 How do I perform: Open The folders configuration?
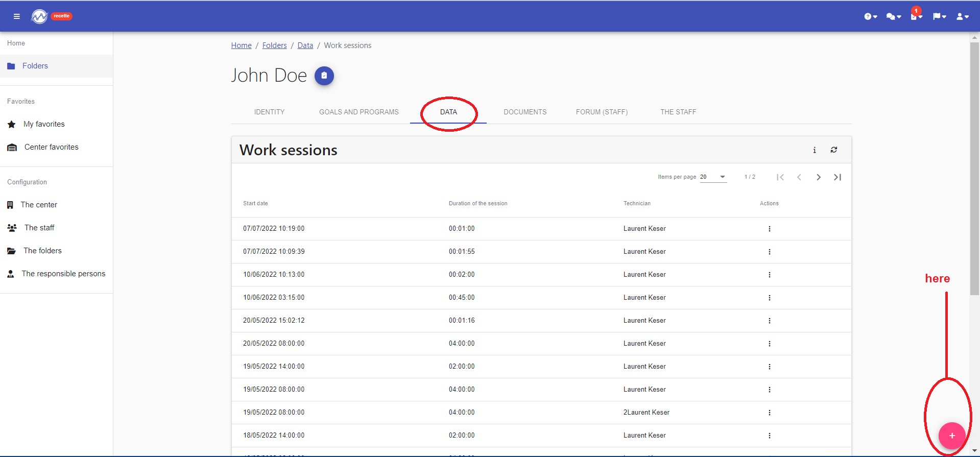point(56,251)
